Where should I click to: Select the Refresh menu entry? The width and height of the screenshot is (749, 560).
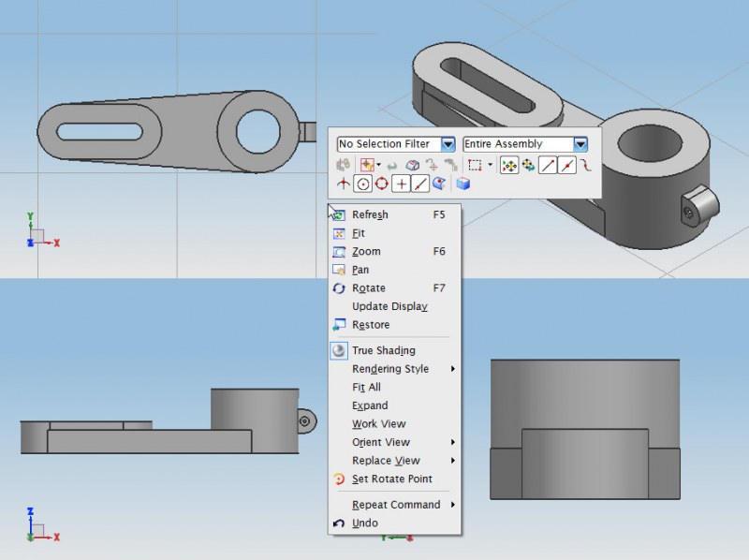click(370, 214)
